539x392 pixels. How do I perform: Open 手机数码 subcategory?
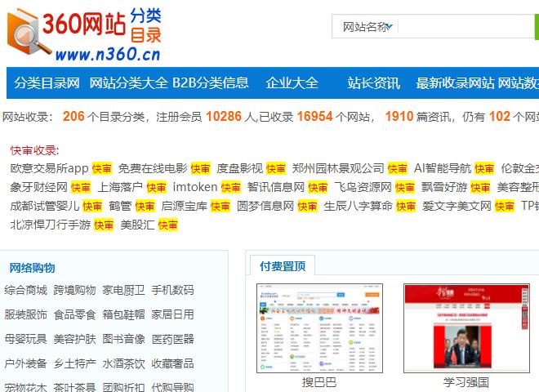(172, 290)
